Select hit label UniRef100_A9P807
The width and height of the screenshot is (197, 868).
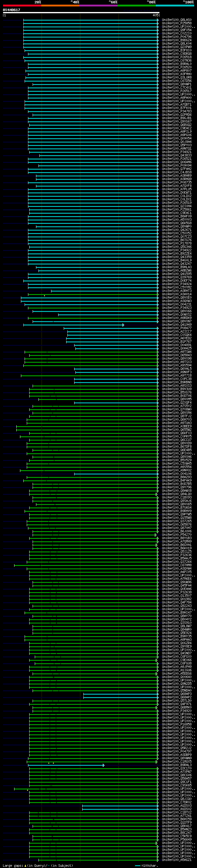tap(177, 71)
